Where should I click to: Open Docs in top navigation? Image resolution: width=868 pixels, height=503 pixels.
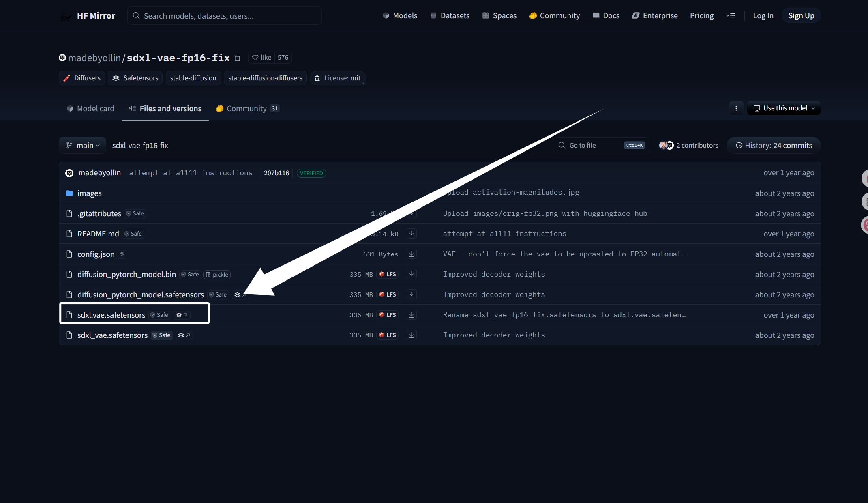click(x=606, y=16)
